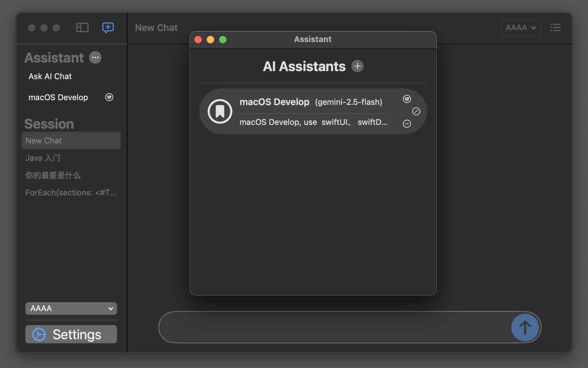Click the bookmark icon on macOS Develop assistant
This screenshot has height=368, width=588.
point(220,111)
